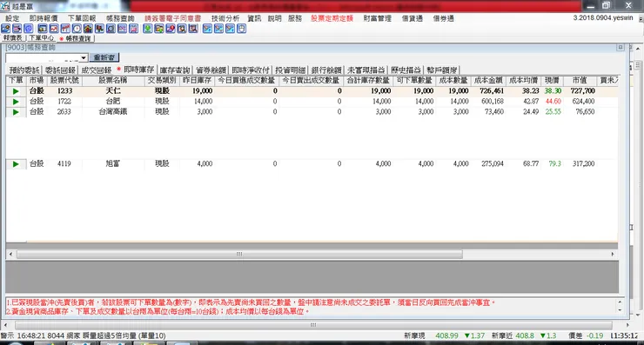
Task: Select the 庫存查詢 sub-tab
Action: coord(175,70)
